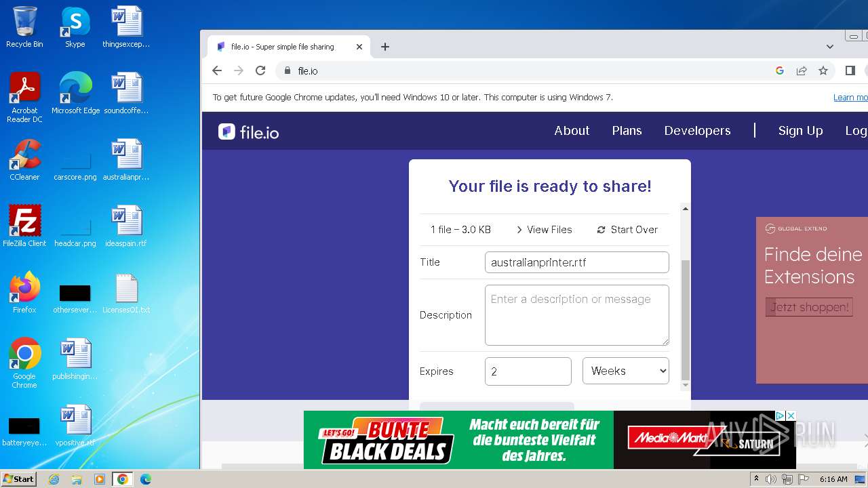The image size is (868, 488).
Task: Click the Sign Up link
Action: click(x=800, y=131)
